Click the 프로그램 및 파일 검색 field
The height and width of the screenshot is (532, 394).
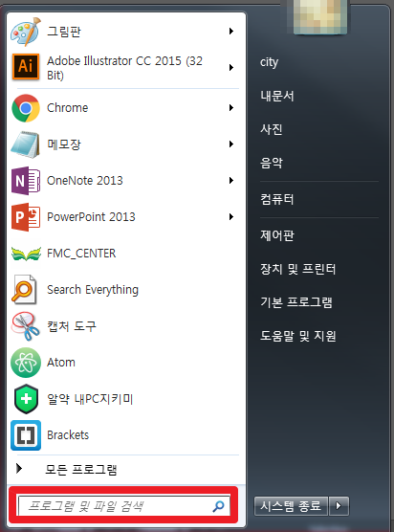[124, 506]
